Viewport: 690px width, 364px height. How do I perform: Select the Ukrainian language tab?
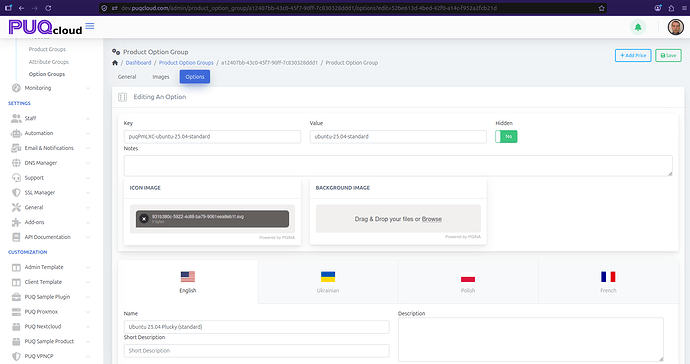point(328,282)
